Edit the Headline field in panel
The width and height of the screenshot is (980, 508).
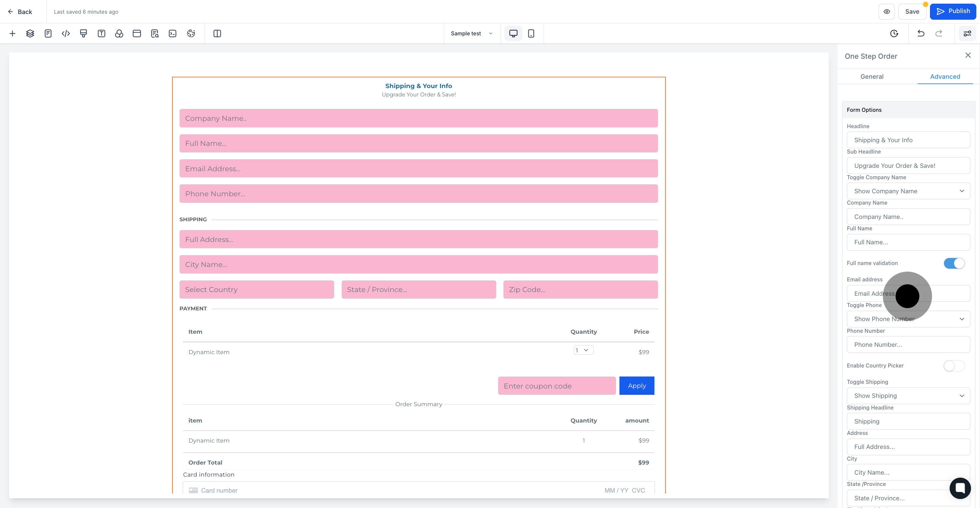click(908, 140)
